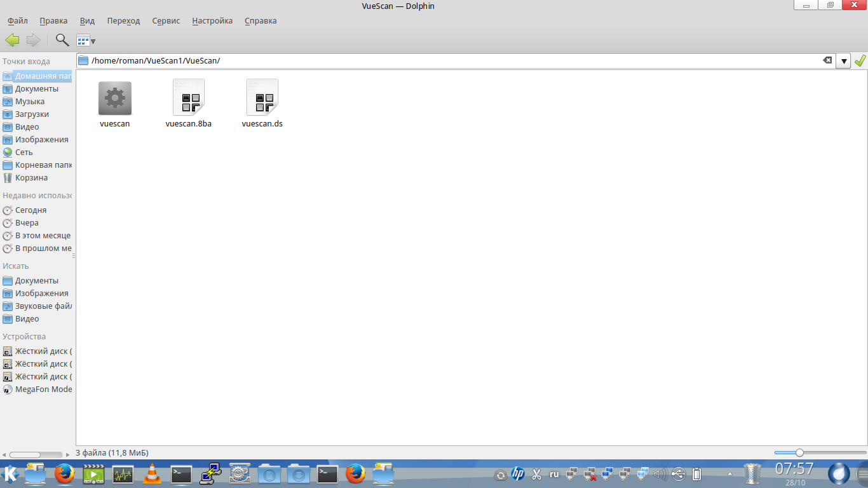
Task: Go to Домашняя папка in the places panel
Action: point(37,76)
